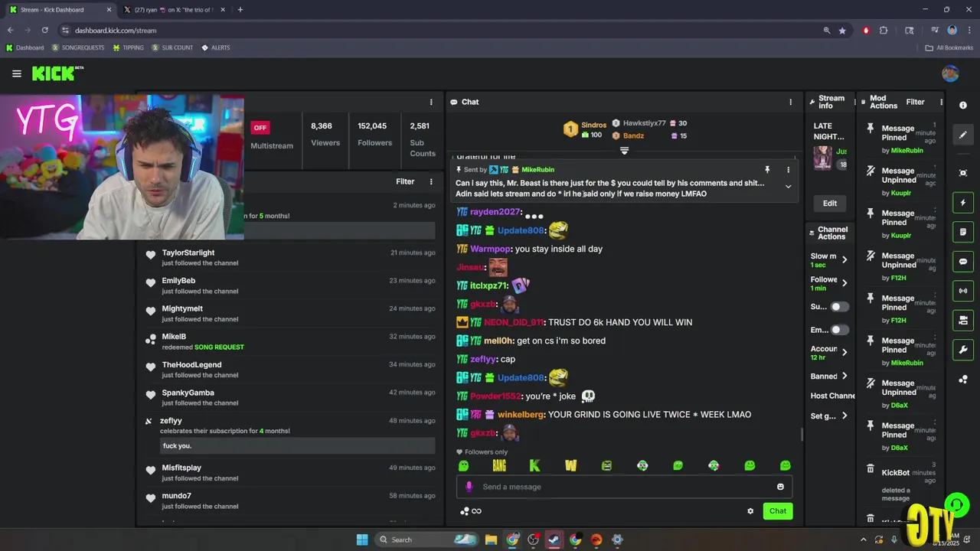This screenshot has width=980, height=551.
Task: Unpin the pinned chat message
Action: 766,170
